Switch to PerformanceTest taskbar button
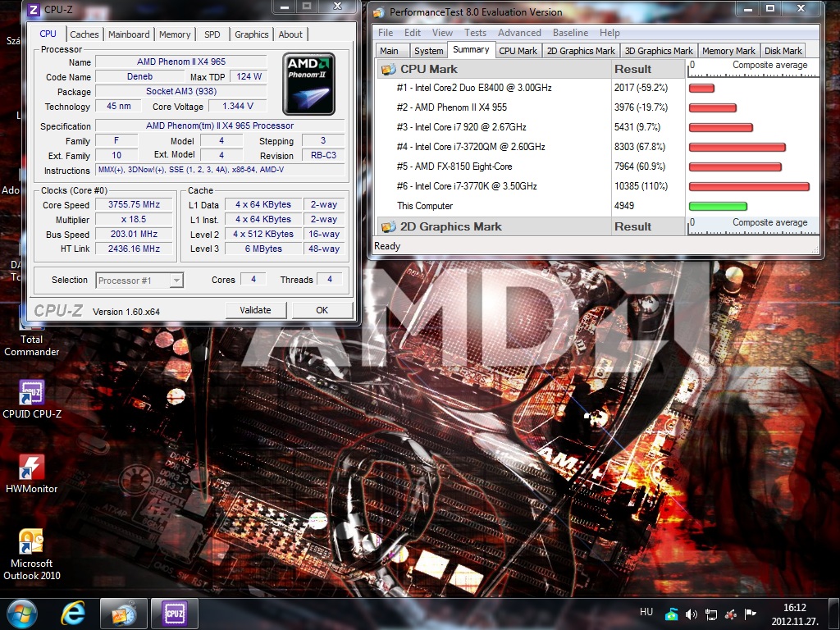 (x=123, y=614)
